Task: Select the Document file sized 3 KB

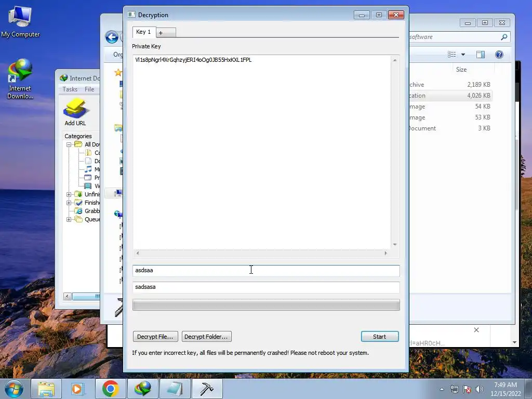Action: tap(450, 128)
